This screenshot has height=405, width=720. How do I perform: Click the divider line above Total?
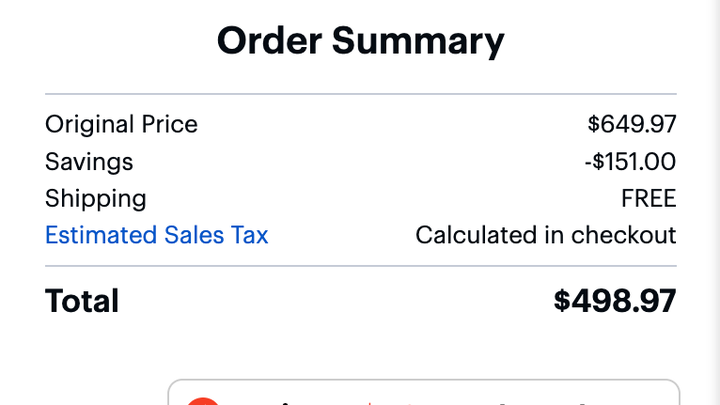coord(361,265)
